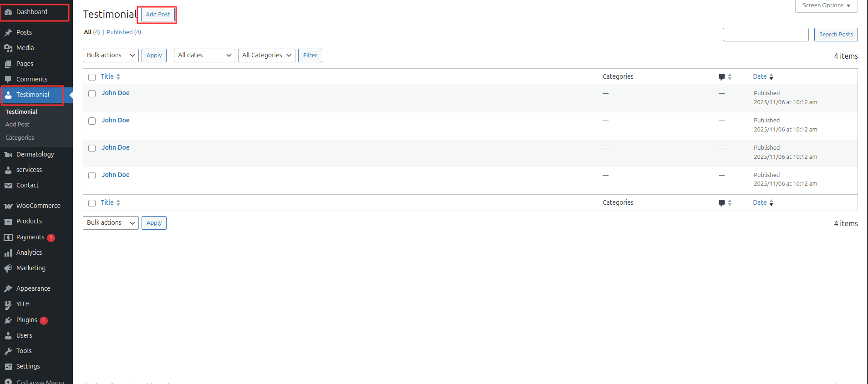Image resolution: width=868 pixels, height=384 pixels.
Task: Sort by comments bubble icon in header
Action: pyautogui.click(x=722, y=77)
